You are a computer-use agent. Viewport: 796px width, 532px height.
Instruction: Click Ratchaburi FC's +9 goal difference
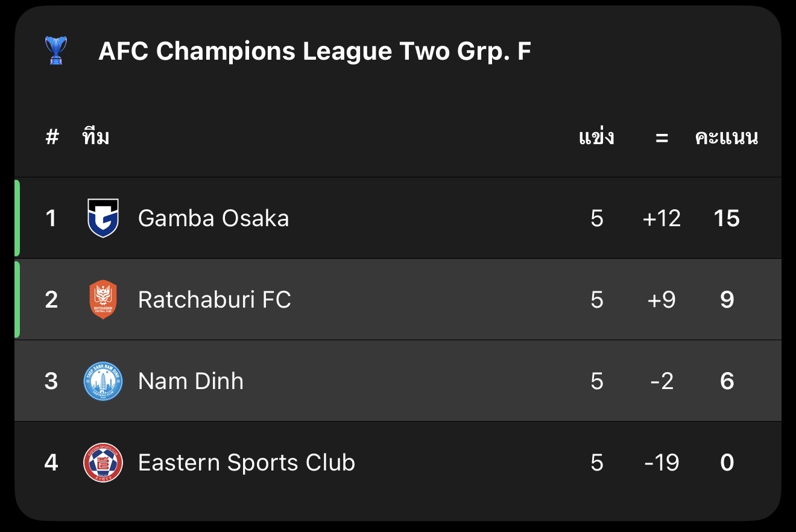[x=662, y=300]
